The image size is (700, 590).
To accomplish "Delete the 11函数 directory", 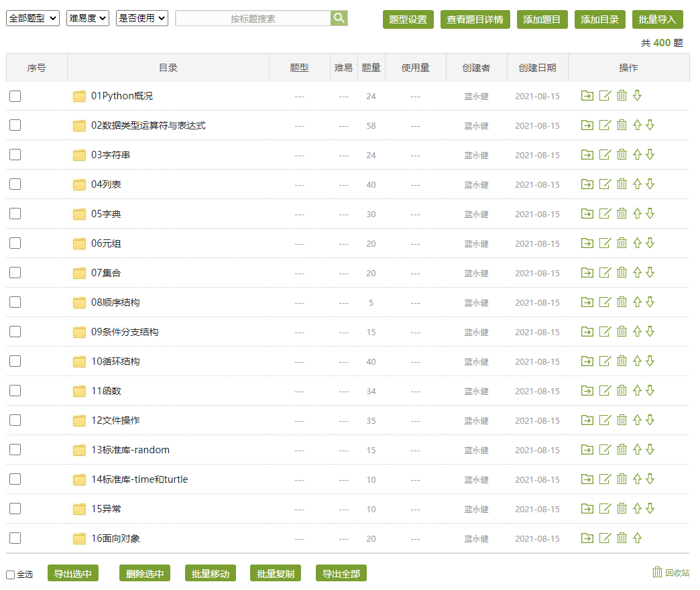I will click(622, 390).
